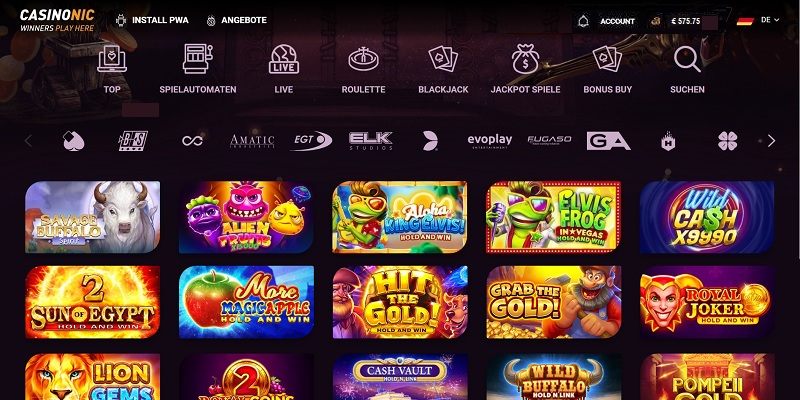Launch the Elvis Frog in Vegas game
This screenshot has height=400, width=800.
coord(554,217)
